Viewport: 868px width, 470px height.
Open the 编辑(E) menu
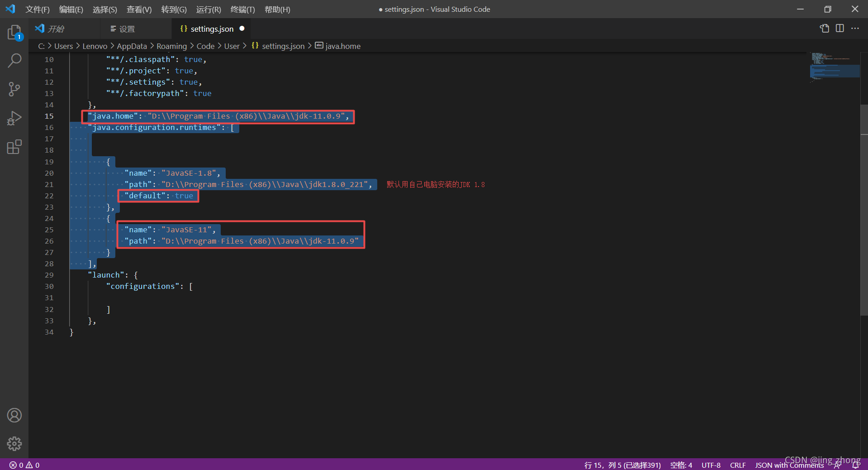[71, 10]
